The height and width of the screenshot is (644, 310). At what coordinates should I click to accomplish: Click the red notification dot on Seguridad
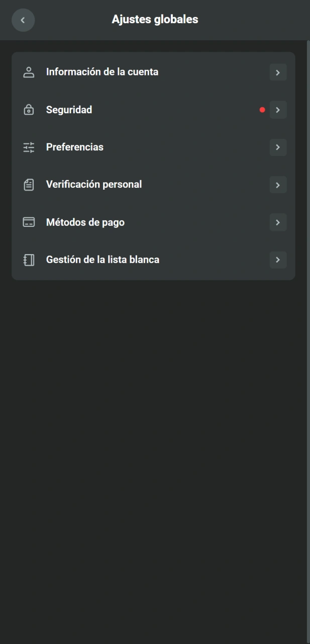click(x=262, y=109)
